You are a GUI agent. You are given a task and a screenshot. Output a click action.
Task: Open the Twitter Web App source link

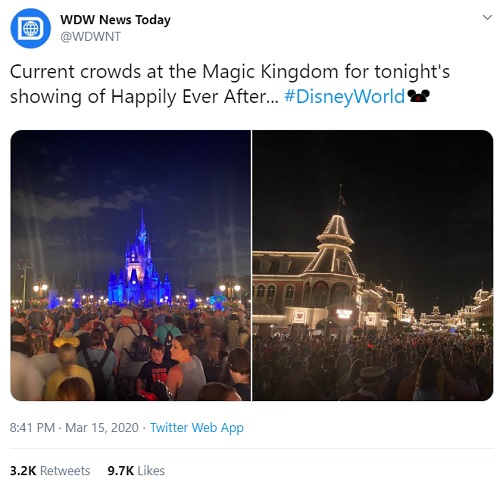(x=197, y=428)
